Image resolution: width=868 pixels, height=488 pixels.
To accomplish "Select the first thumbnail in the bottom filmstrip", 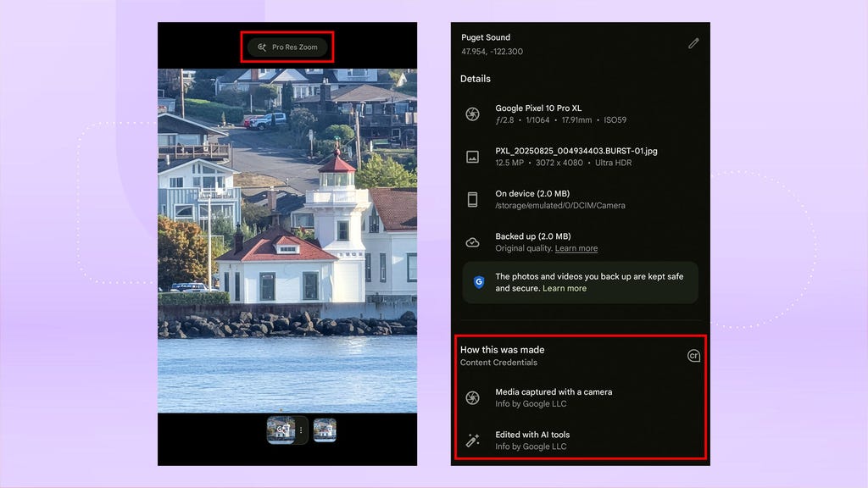I will pos(281,430).
